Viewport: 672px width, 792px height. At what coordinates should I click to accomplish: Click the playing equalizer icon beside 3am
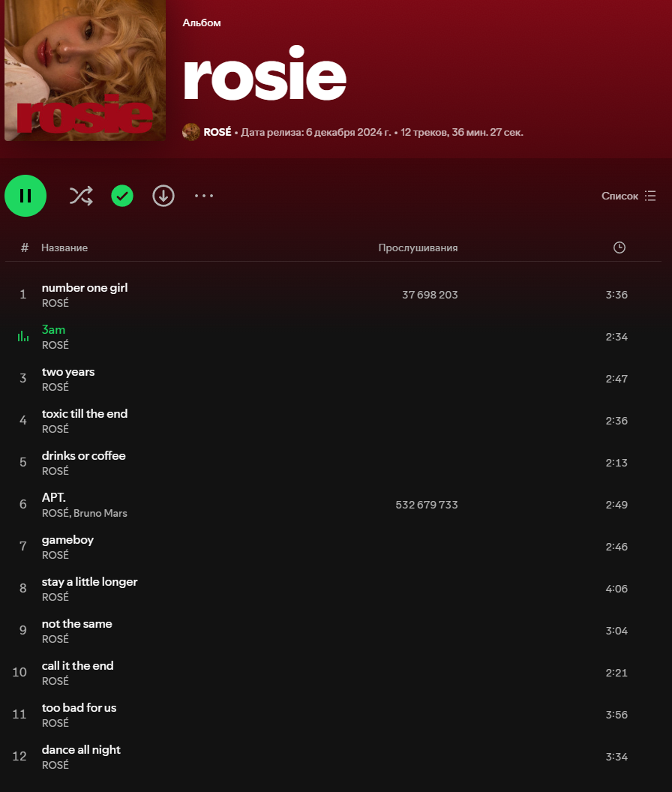coord(23,337)
